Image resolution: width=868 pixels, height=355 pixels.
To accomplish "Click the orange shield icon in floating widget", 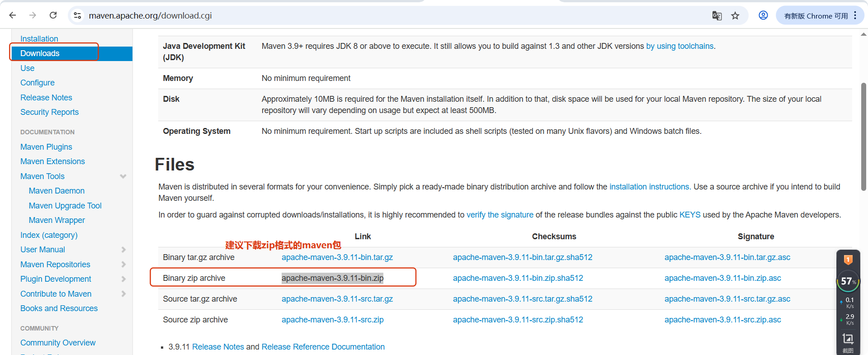I will [848, 260].
